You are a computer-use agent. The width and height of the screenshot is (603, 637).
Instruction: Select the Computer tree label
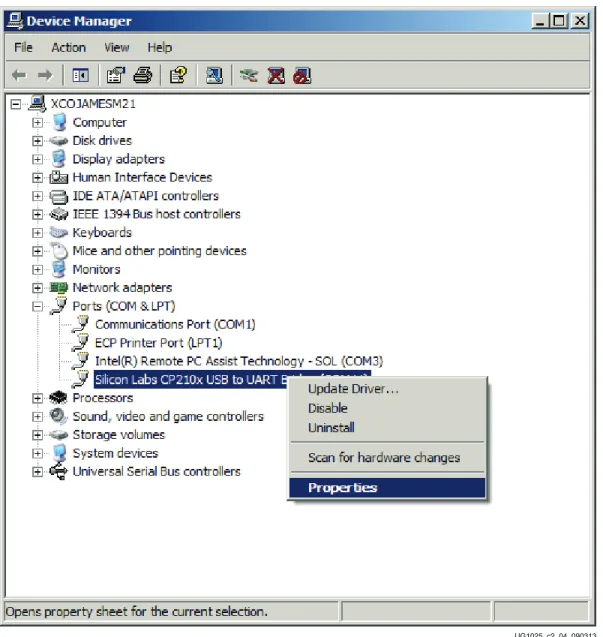(100, 122)
